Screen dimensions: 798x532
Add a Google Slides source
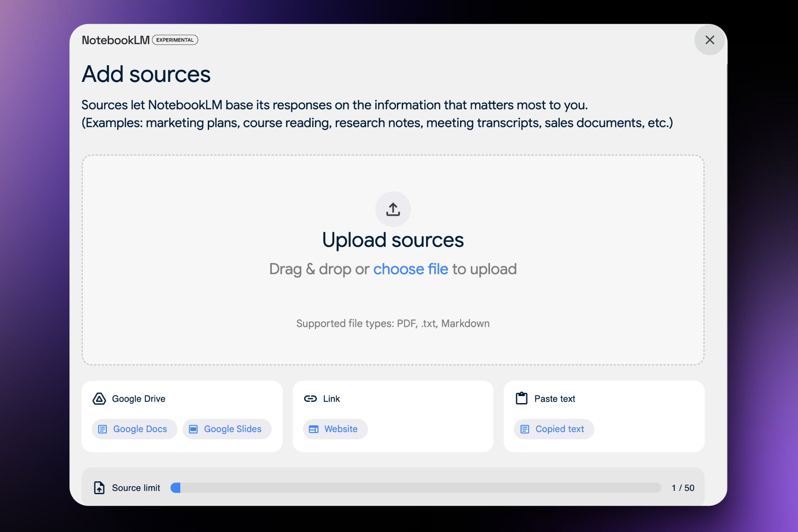227,429
